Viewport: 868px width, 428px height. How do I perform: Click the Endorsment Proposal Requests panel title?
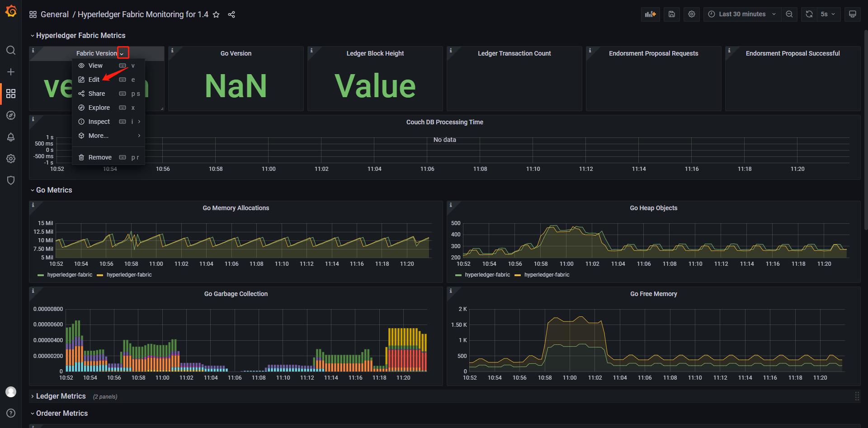pyautogui.click(x=654, y=53)
